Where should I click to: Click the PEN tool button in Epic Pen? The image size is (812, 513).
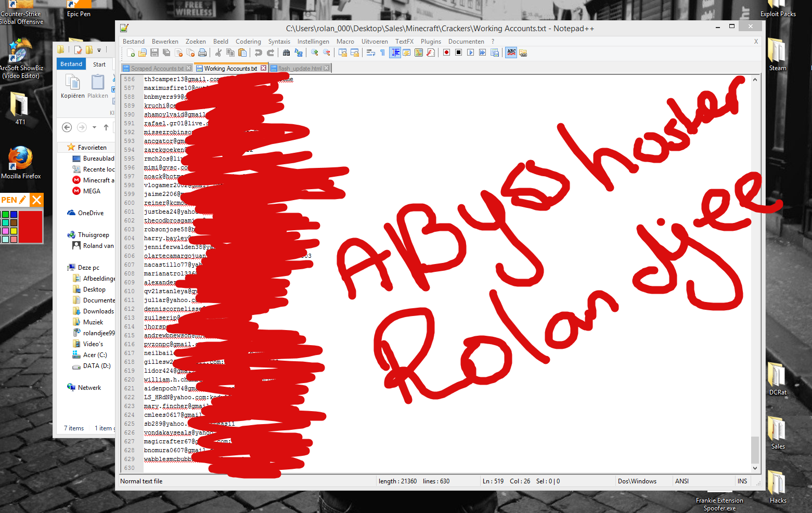tap(14, 200)
